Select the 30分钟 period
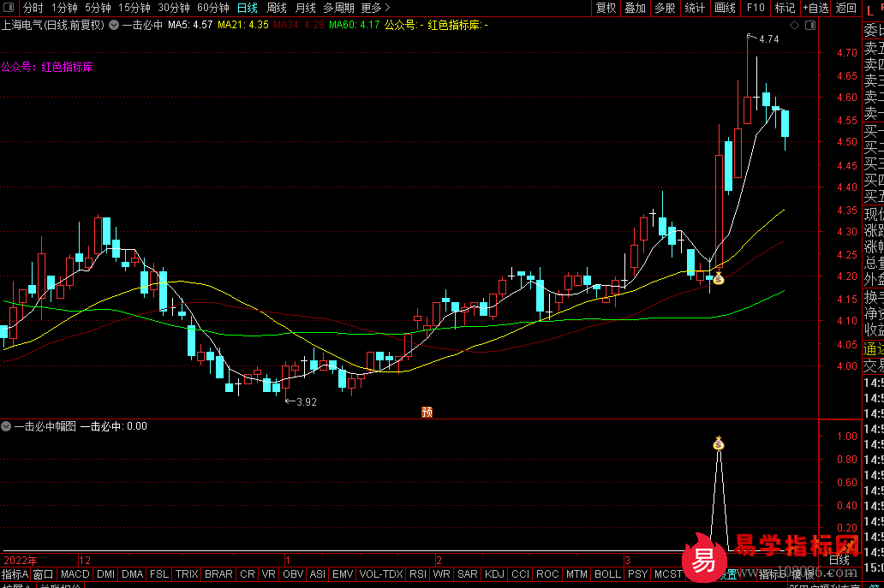Viewport: 884px width, 588px height. pos(174,8)
